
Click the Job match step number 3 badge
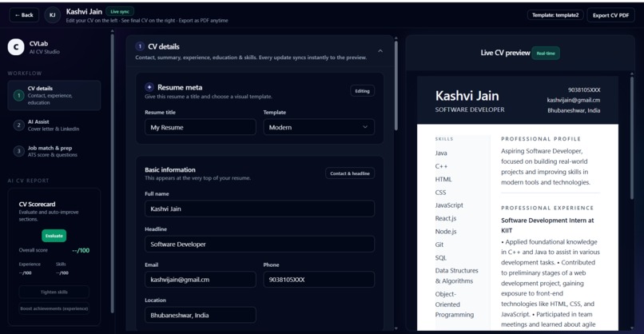click(x=18, y=151)
